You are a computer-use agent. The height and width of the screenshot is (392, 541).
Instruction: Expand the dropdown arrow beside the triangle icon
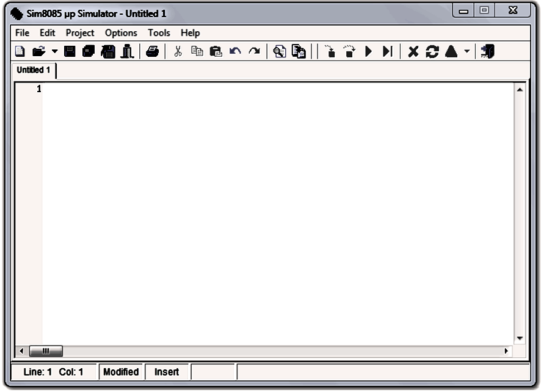click(467, 52)
